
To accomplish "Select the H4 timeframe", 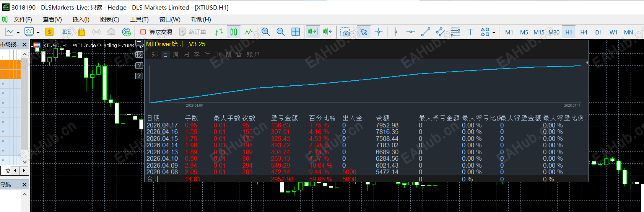I will [x=584, y=33].
